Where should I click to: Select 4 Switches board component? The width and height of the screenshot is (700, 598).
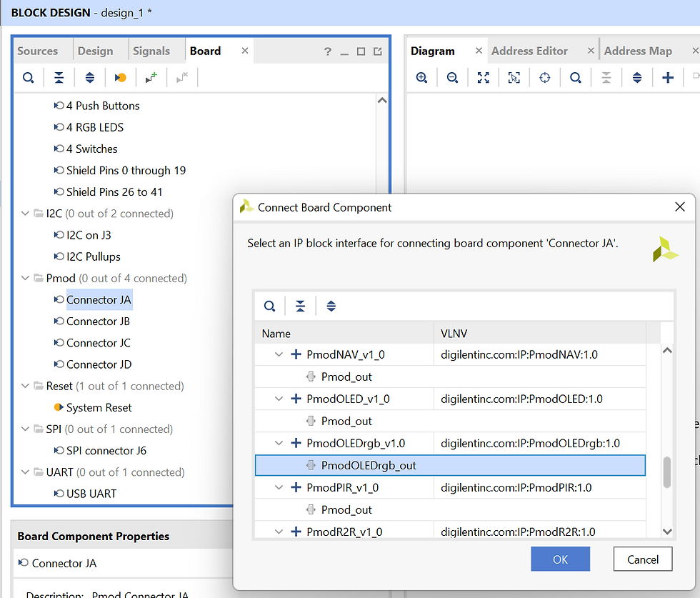[91, 149]
